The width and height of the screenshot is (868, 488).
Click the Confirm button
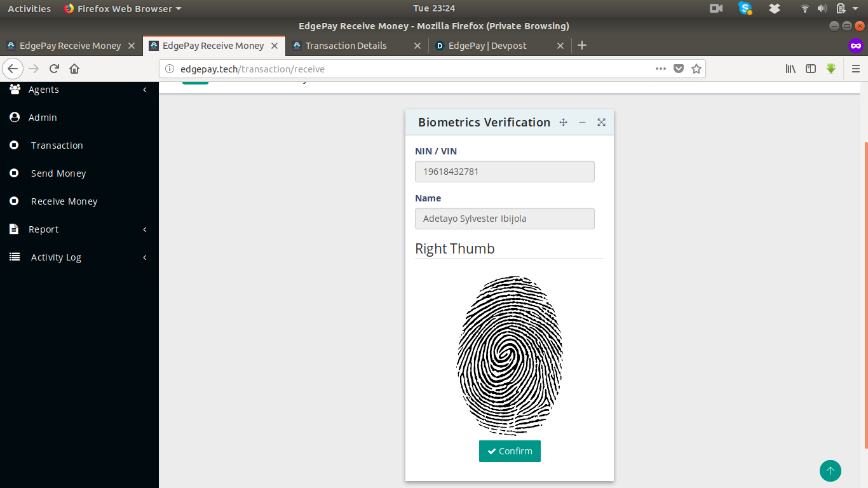(x=510, y=451)
